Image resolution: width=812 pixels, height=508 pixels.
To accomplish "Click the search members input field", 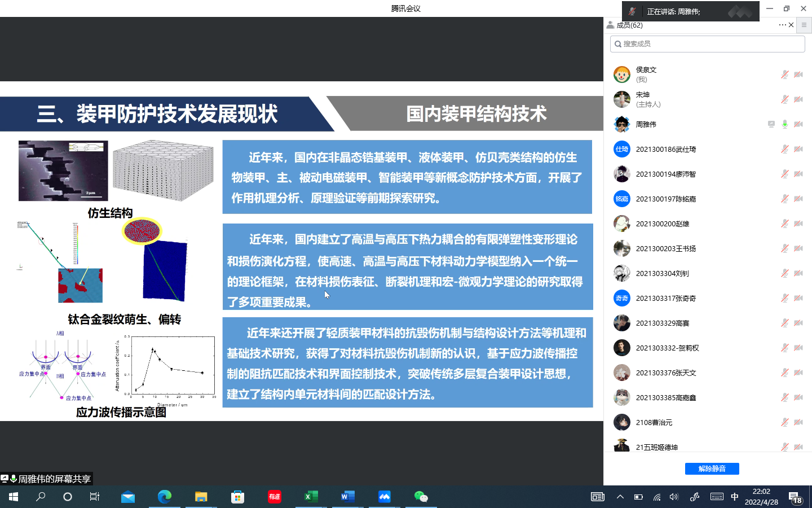I will [707, 44].
